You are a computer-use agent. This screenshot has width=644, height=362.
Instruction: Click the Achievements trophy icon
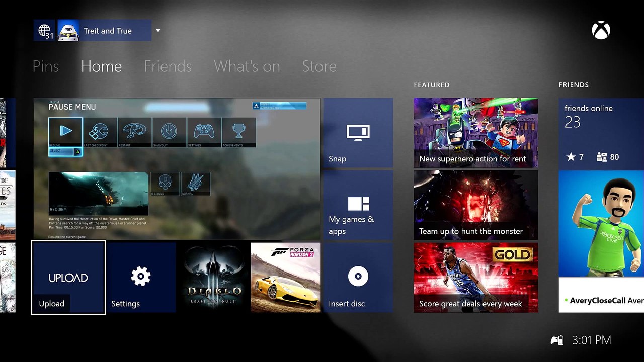click(238, 132)
